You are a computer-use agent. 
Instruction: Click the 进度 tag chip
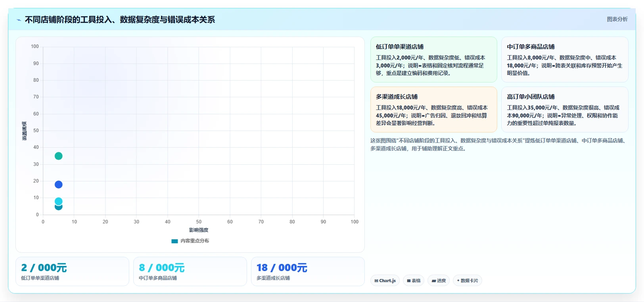pyautogui.click(x=439, y=281)
